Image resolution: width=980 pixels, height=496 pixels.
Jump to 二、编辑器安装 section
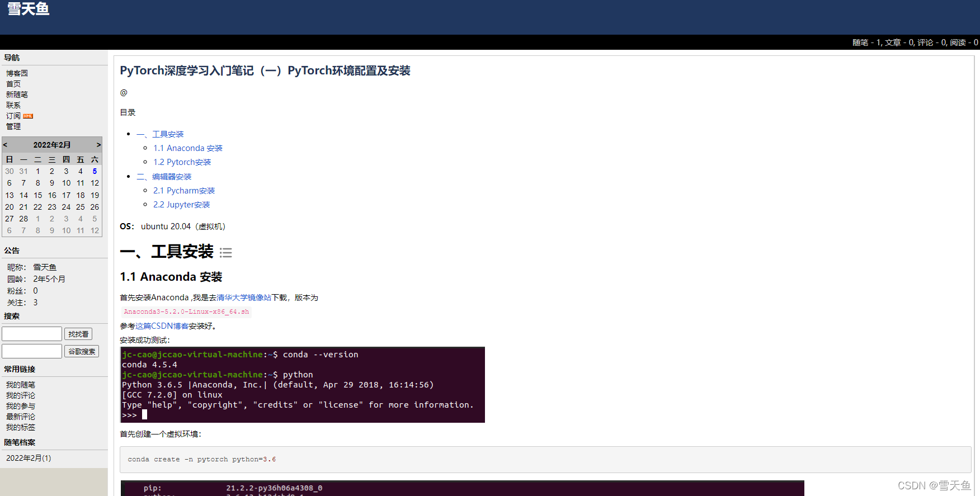pyautogui.click(x=164, y=177)
